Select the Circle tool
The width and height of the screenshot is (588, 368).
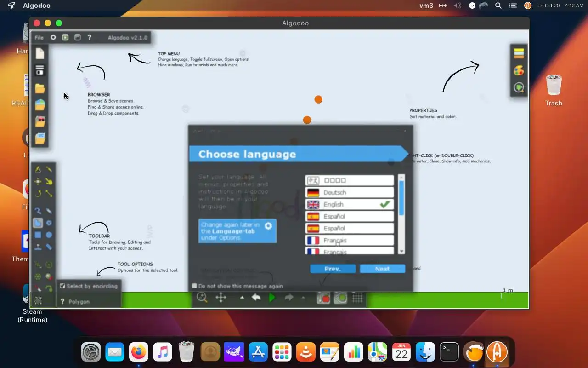(x=49, y=235)
